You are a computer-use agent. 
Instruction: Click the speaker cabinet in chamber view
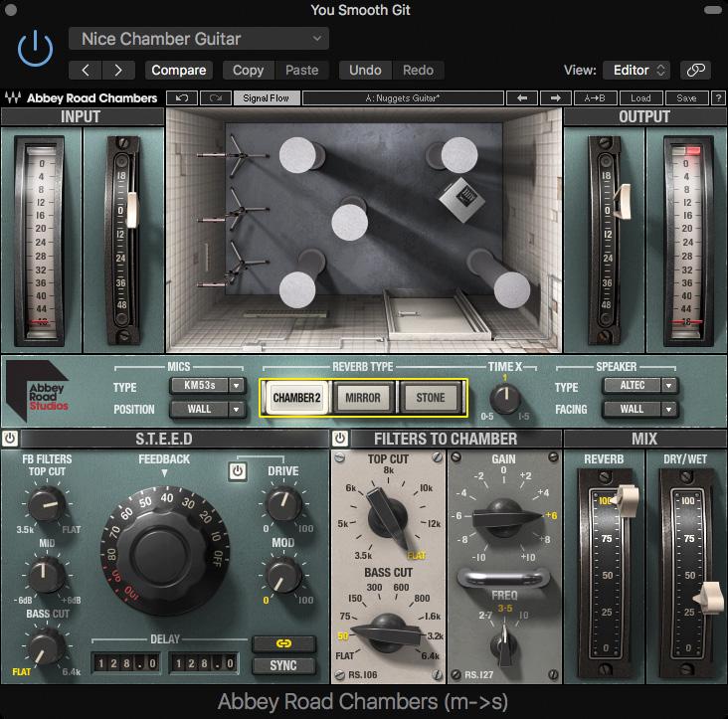[x=462, y=200]
